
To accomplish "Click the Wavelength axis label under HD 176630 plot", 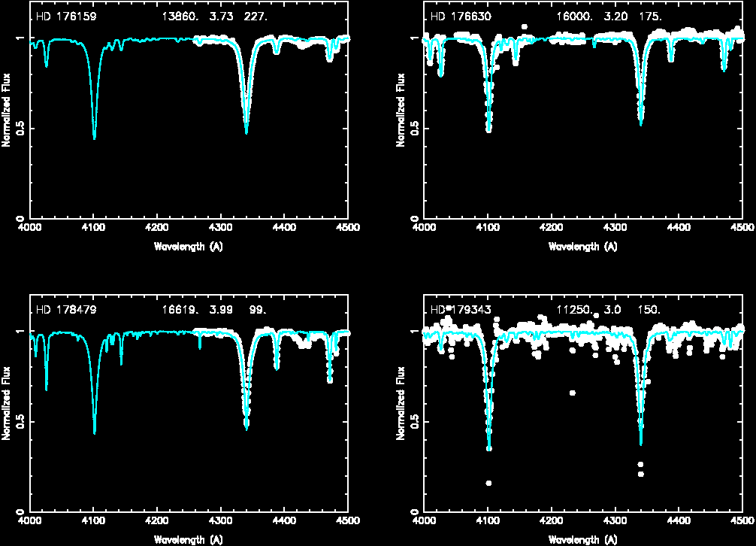I will pos(582,246).
